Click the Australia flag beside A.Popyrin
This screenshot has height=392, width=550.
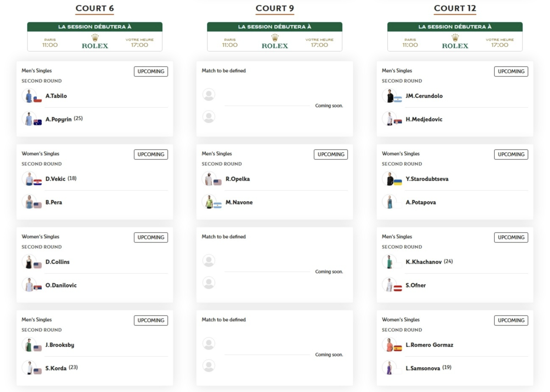(x=38, y=122)
